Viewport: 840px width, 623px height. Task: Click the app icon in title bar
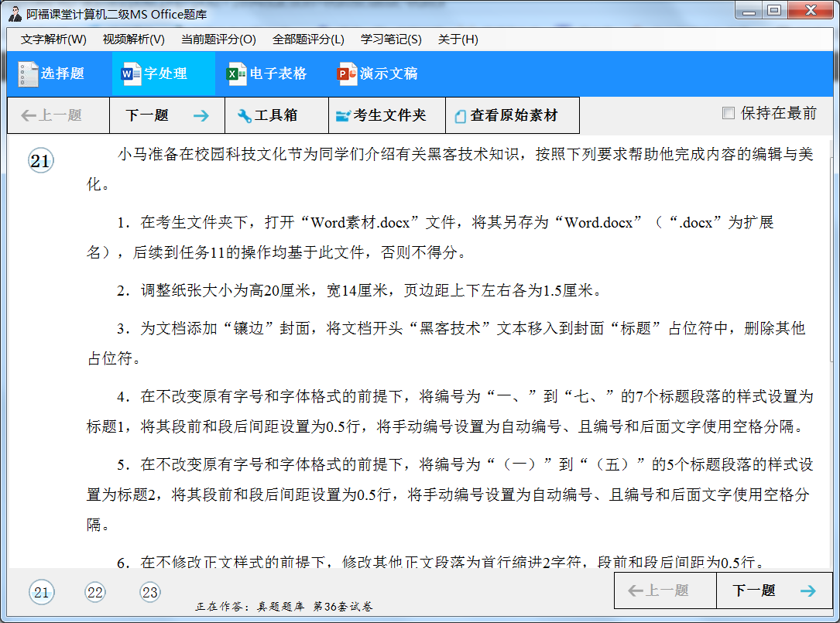pos(14,13)
